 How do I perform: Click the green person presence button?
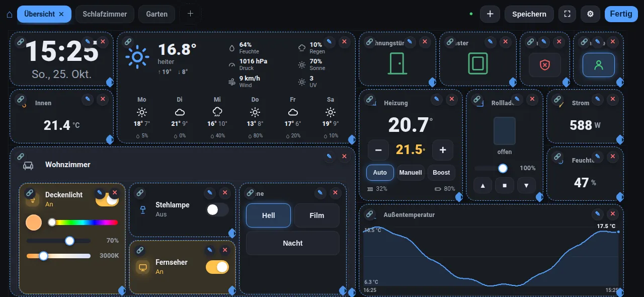[x=598, y=65]
